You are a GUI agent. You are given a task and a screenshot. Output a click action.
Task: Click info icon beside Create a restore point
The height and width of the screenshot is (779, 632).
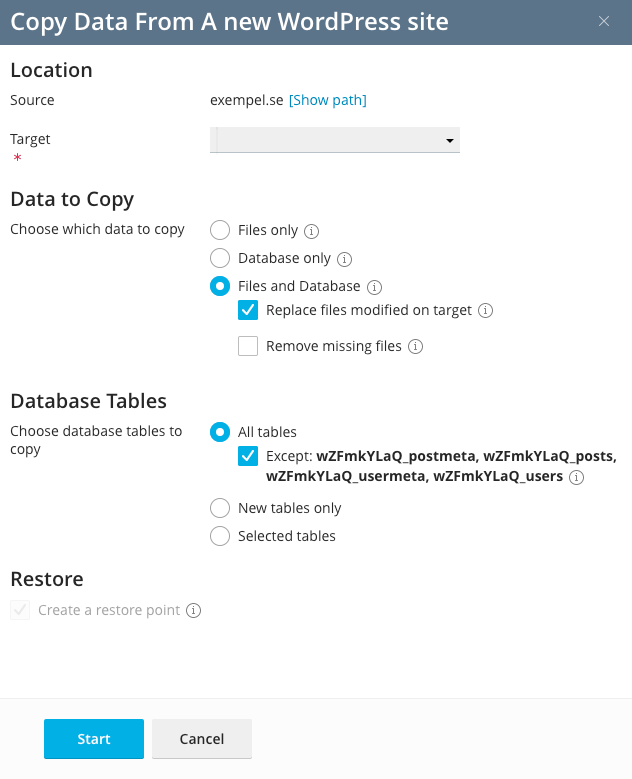click(x=194, y=610)
